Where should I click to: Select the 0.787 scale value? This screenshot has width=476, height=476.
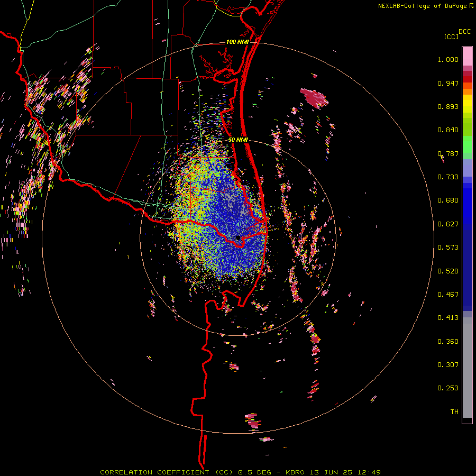[448, 153]
